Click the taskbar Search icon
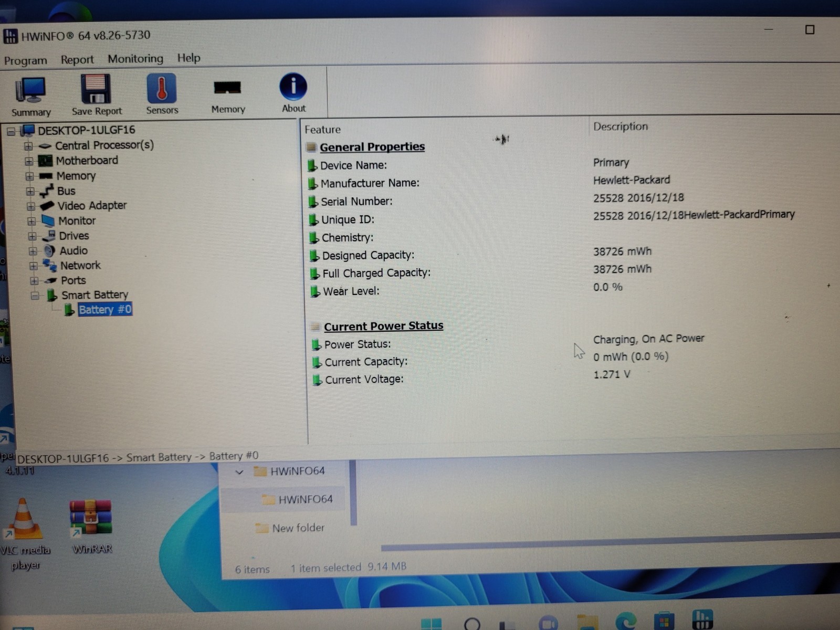Image resolution: width=840 pixels, height=630 pixels. pos(472,624)
